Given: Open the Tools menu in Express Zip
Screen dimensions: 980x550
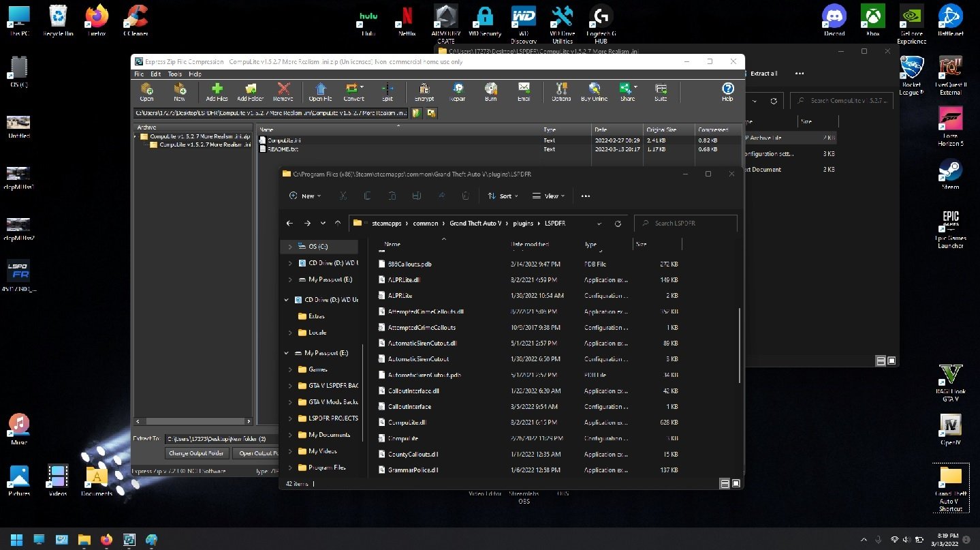Looking at the screenshot, I should tap(175, 74).
